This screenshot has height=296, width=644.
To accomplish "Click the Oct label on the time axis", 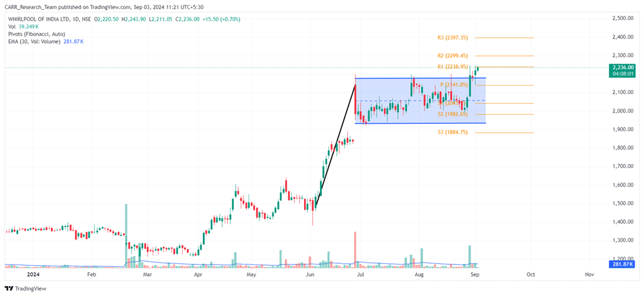I will click(531, 274).
